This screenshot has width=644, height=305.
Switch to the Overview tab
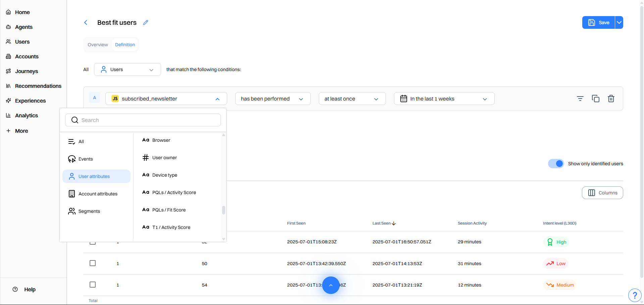(x=98, y=45)
